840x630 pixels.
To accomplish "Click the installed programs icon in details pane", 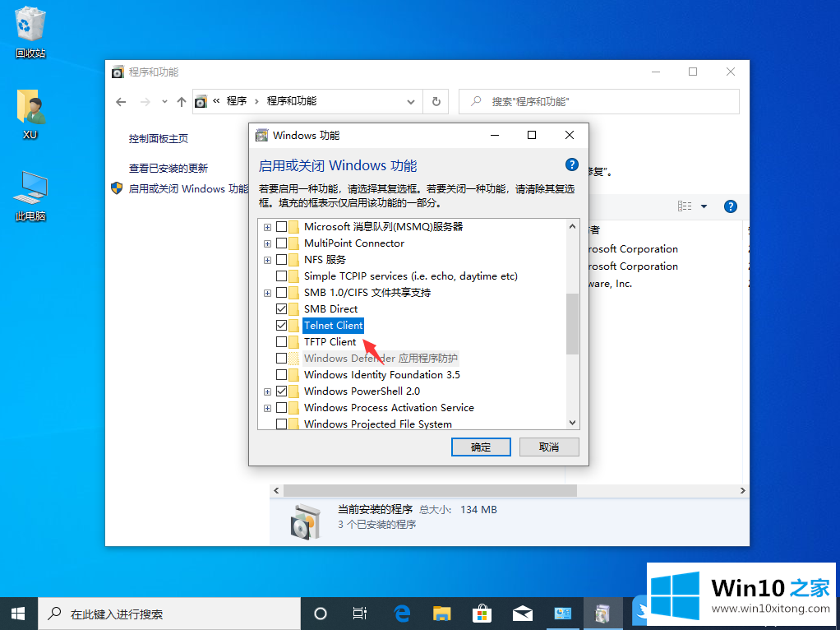I will coord(306,521).
